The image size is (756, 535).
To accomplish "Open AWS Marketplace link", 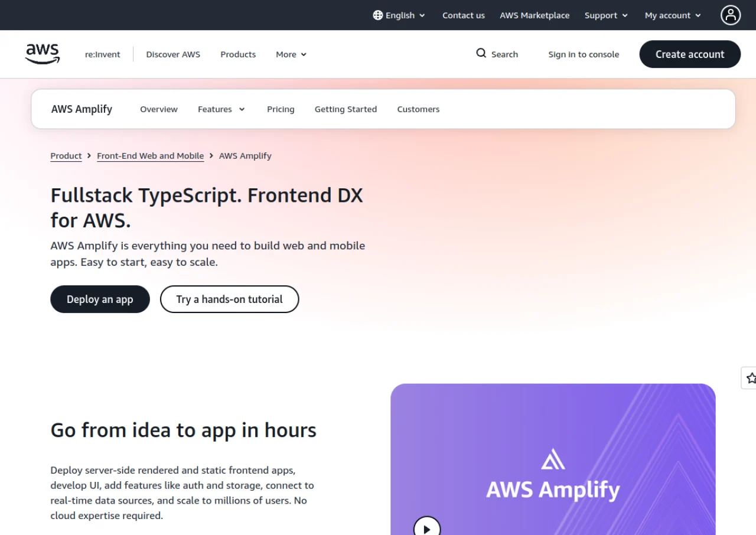I will click(535, 15).
